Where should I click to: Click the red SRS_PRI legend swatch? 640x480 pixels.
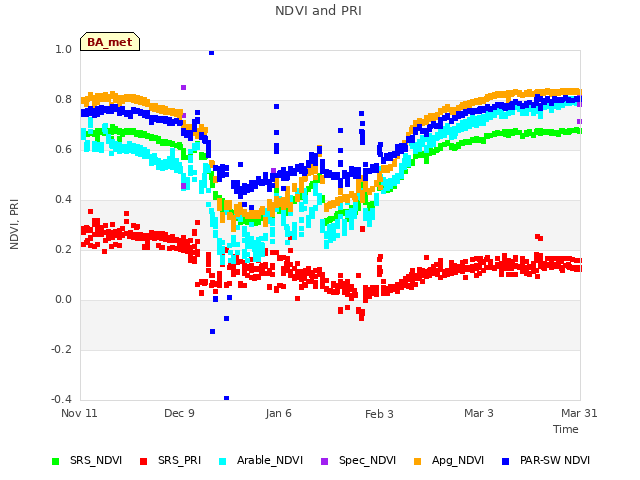click(x=143, y=462)
